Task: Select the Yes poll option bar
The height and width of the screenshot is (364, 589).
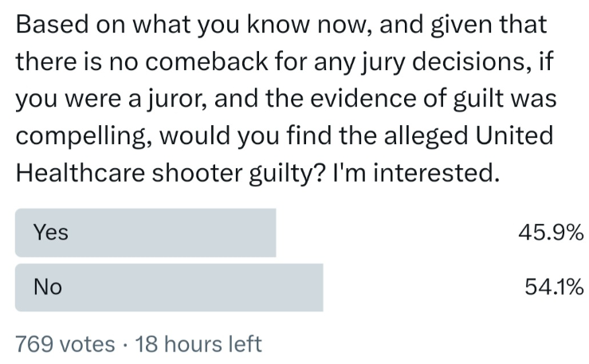Action: (x=145, y=233)
